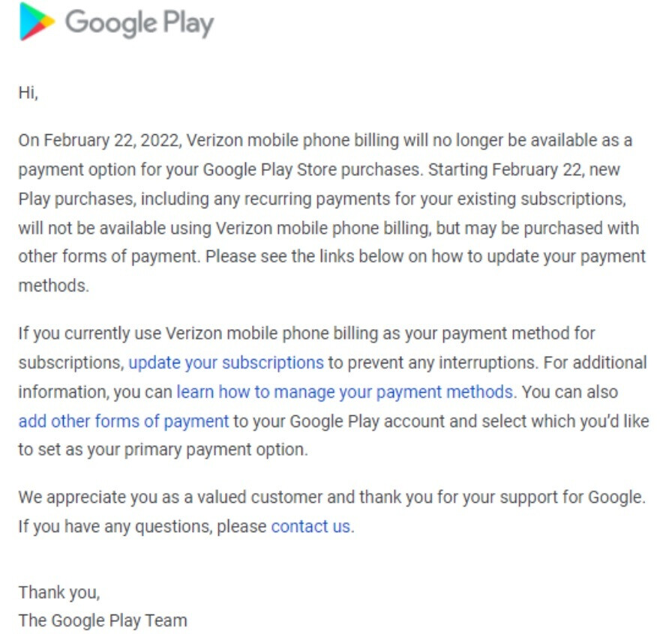The image size is (672, 634).
Task: Click "If you have any questions, please" text
Action: tap(142, 527)
